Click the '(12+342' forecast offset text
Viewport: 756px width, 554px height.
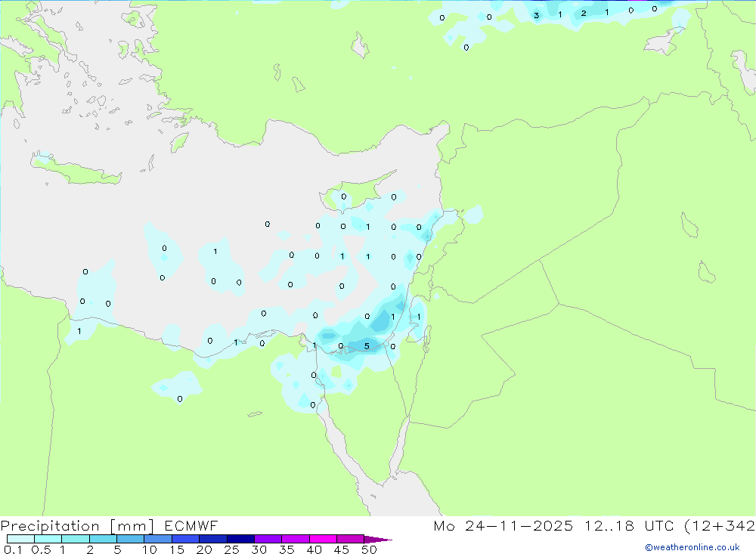point(720,526)
